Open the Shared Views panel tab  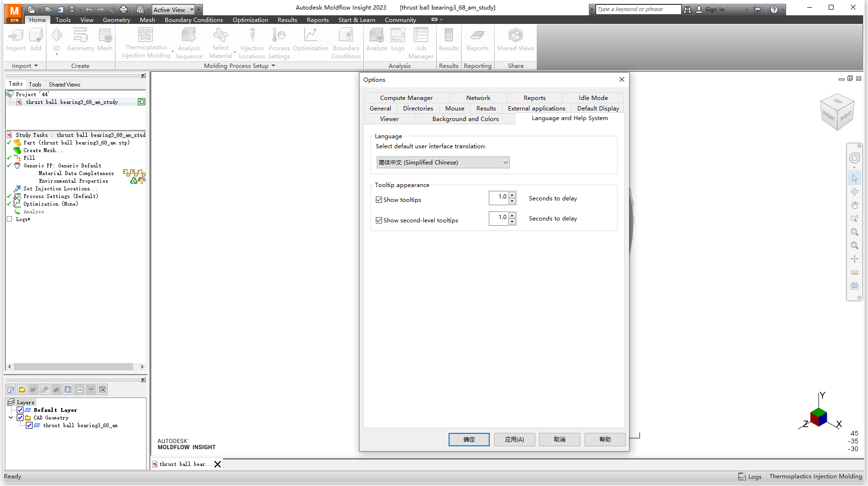tap(64, 85)
